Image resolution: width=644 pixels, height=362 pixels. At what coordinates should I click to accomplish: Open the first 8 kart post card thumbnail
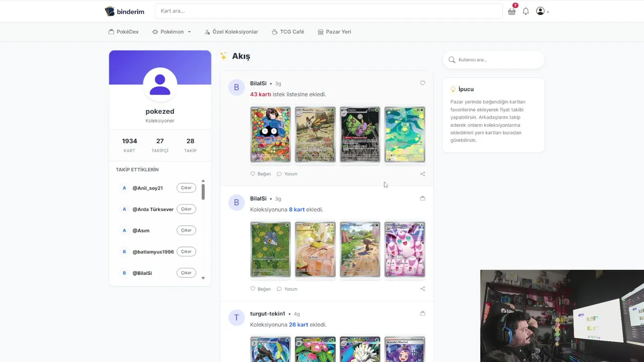point(270,249)
